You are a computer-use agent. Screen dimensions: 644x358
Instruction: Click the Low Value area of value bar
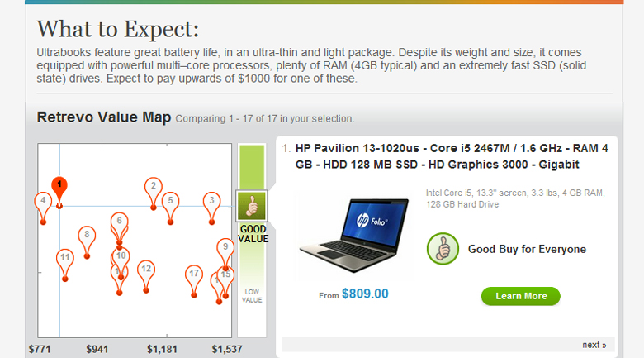[x=252, y=296]
